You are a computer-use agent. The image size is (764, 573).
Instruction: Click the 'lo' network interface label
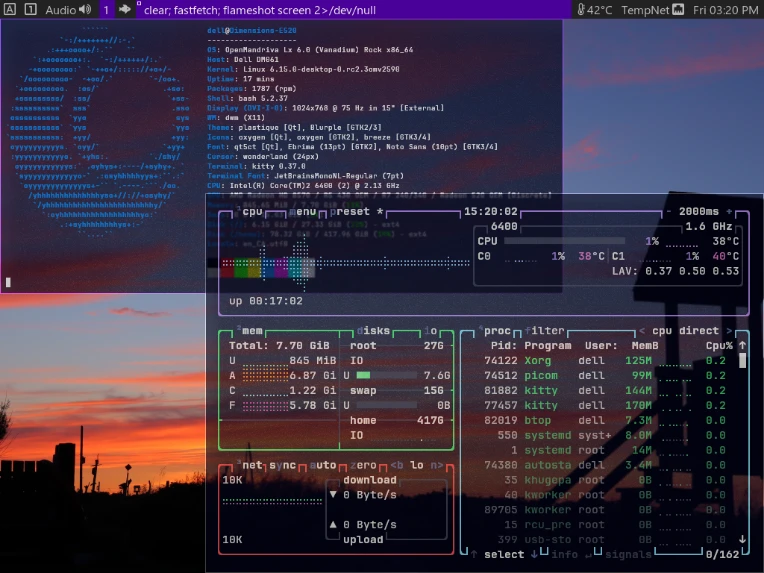417,465
